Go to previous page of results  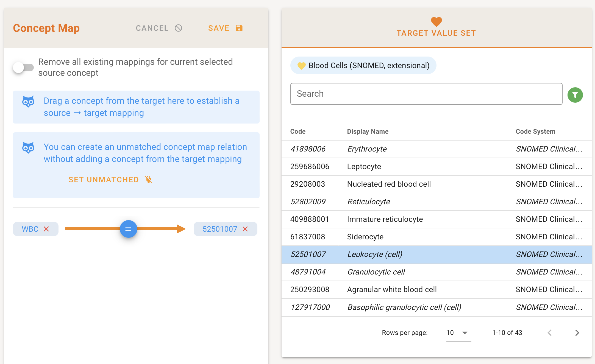(x=550, y=333)
